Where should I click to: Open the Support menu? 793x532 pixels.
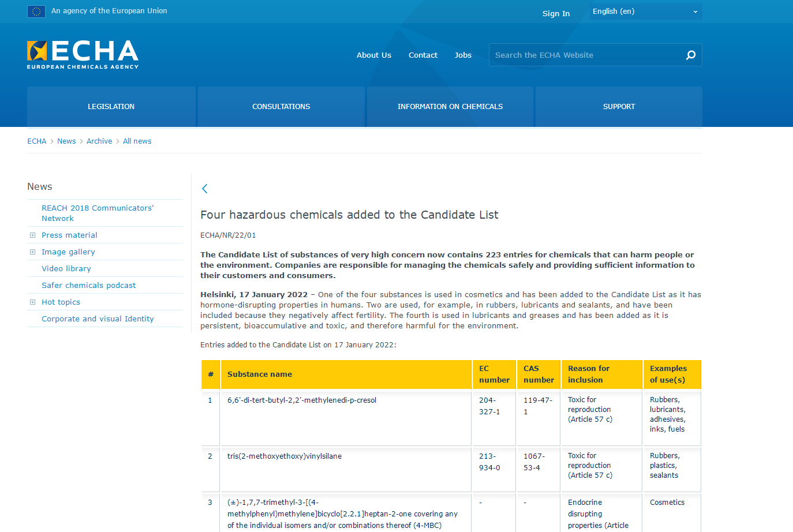tap(619, 107)
